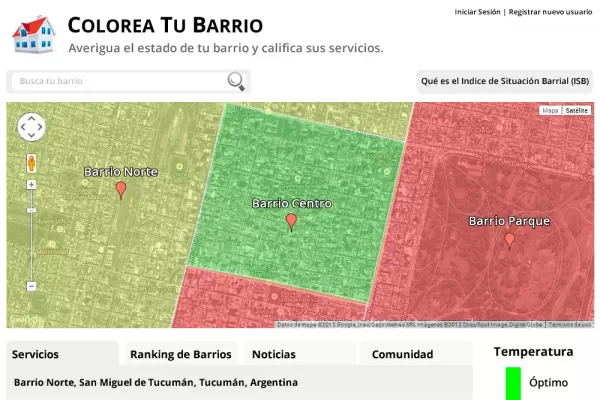600x400 pixels.
Task: Click the Barrio Parque map label
Action: [x=509, y=221]
